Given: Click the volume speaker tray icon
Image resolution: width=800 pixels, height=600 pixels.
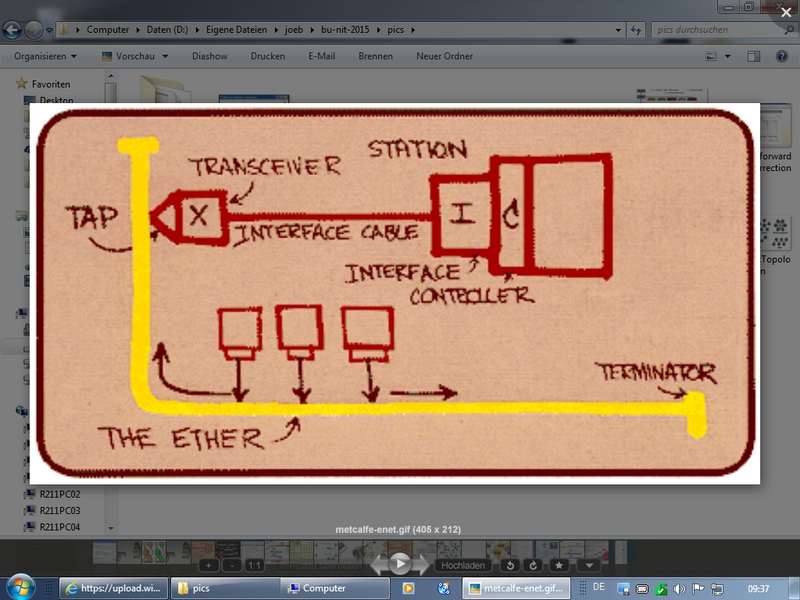Looking at the screenshot, I should (x=679, y=589).
